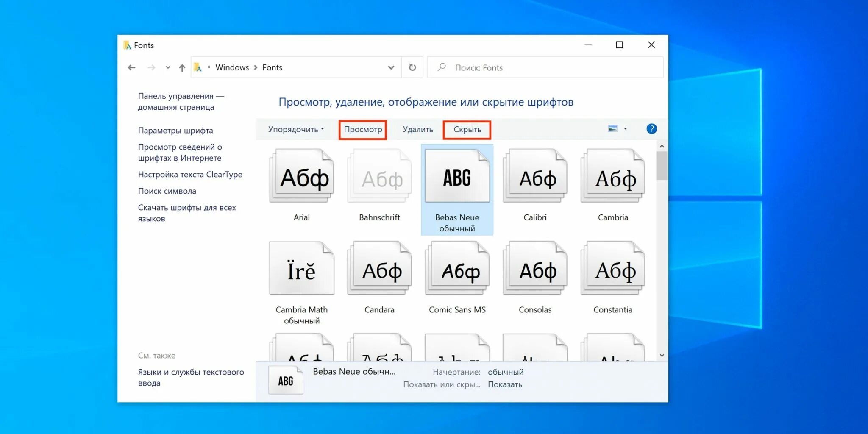The image size is (868, 434).
Task: Open Поиск символа link
Action: [x=167, y=191]
